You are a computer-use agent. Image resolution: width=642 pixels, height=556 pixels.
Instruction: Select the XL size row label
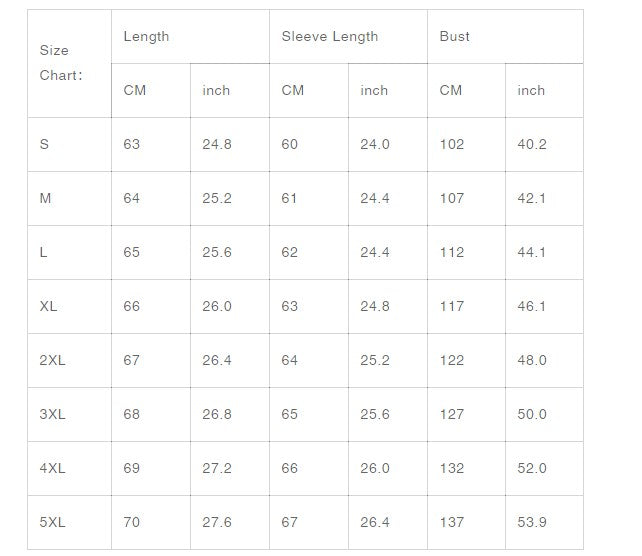48,307
